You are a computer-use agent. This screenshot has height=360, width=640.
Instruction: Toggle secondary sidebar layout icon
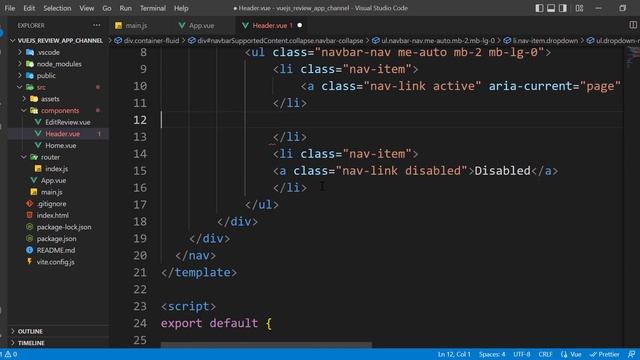[x=563, y=8]
